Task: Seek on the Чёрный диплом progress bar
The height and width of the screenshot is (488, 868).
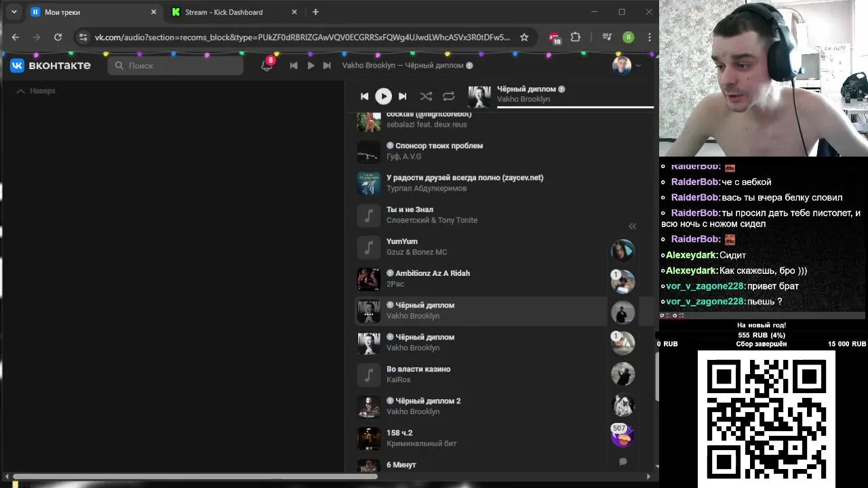Action: 575,107
